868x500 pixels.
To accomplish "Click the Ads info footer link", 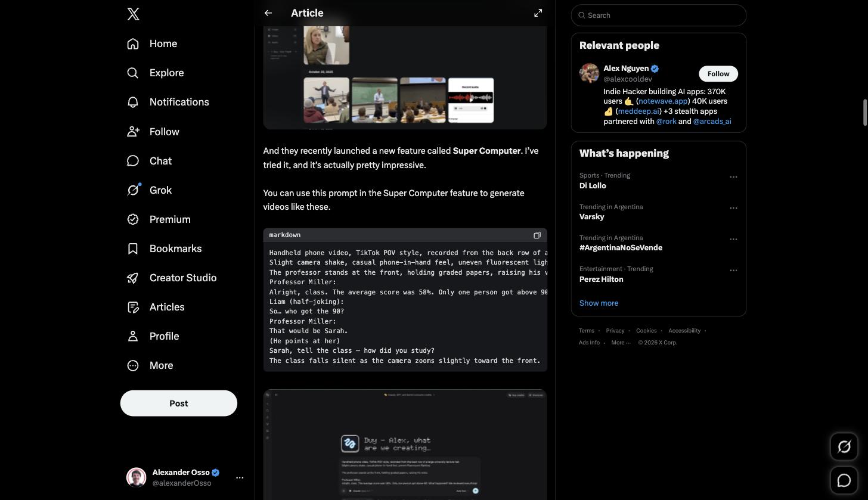I will pyautogui.click(x=589, y=343).
